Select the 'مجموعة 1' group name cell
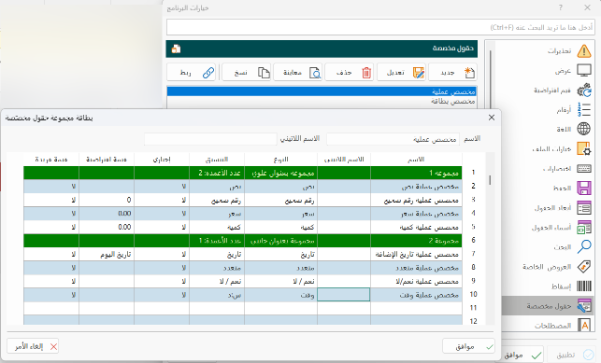This screenshot has height=363, width=601. (x=416, y=173)
